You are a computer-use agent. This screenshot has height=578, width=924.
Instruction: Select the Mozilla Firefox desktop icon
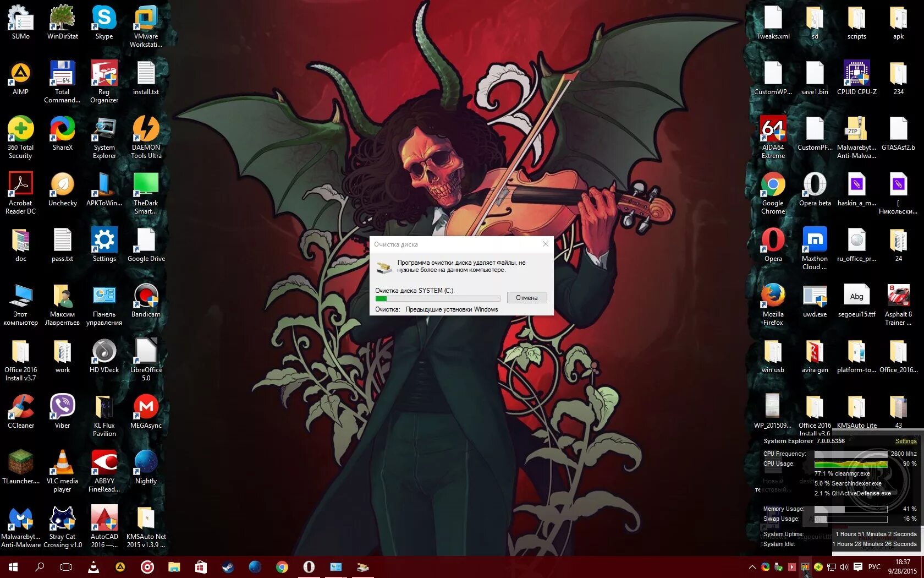pyautogui.click(x=773, y=304)
